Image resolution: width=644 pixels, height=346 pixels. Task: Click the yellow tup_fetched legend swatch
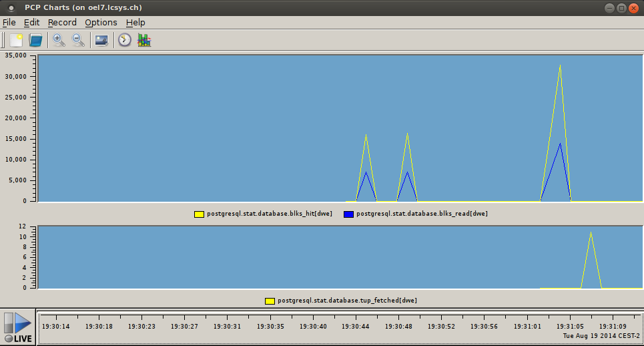(x=270, y=301)
